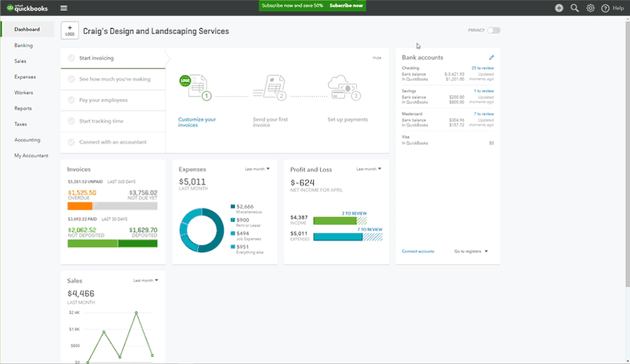The height and width of the screenshot is (364, 630).
Task: Check the Connect with an accountant circle
Action: pos(71,142)
